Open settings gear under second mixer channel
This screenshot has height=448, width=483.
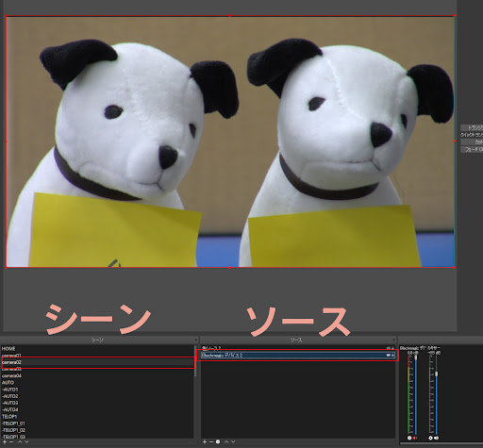click(430, 438)
